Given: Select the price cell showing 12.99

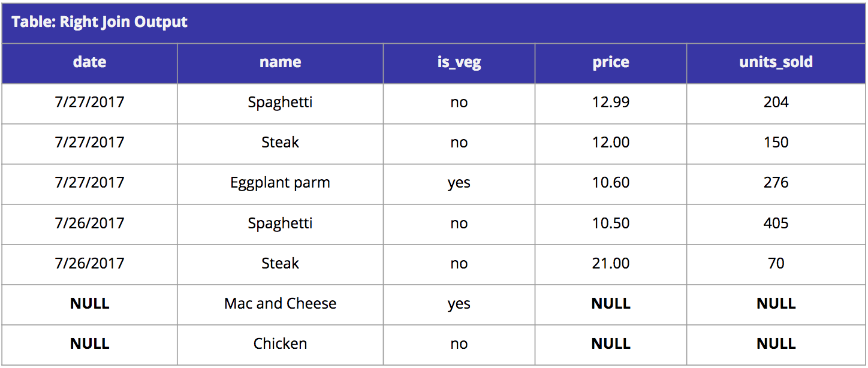Looking at the screenshot, I should (611, 102).
